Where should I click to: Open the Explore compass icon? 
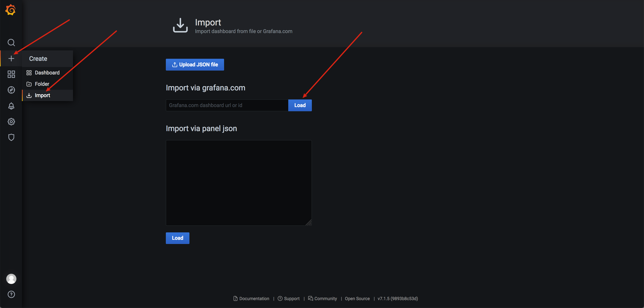pos(11,90)
